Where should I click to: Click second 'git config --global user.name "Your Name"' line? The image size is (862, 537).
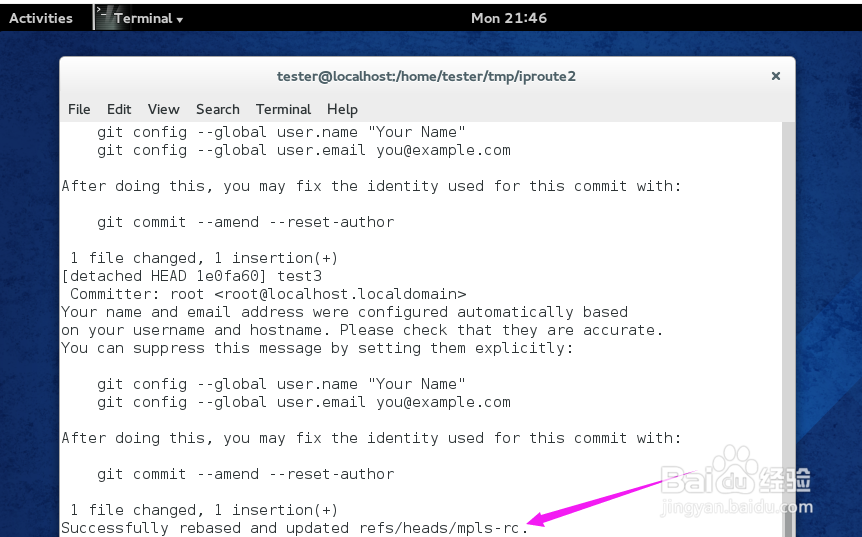coord(281,384)
